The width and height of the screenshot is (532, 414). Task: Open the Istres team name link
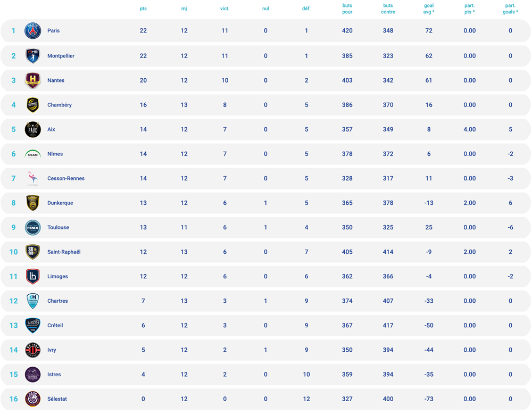(54, 375)
